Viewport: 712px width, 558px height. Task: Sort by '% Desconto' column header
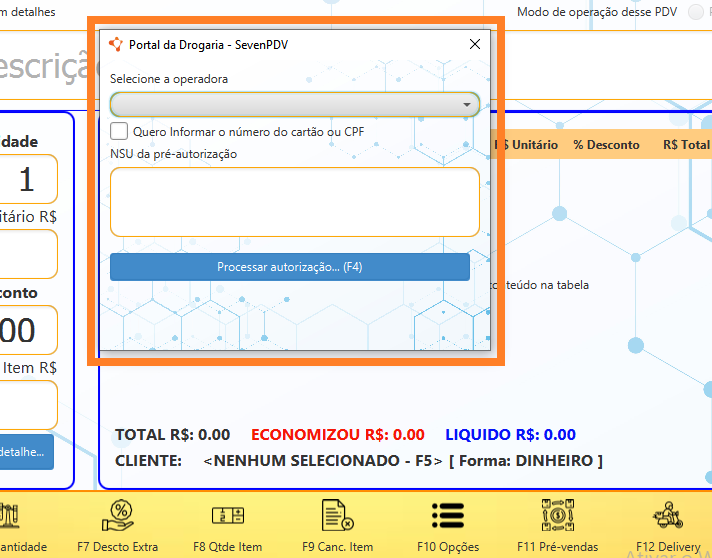(606, 145)
